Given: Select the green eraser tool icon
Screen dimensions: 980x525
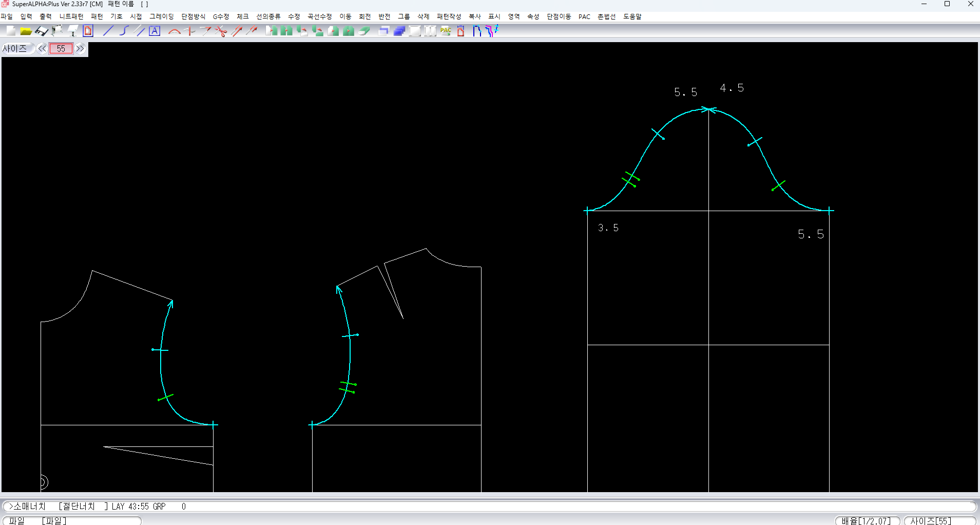Looking at the screenshot, I should [364, 31].
